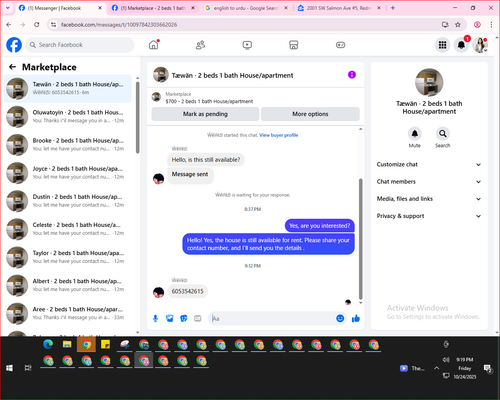Bookmark this page with star icon
500x400 pixels.
click(x=458, y=24)
